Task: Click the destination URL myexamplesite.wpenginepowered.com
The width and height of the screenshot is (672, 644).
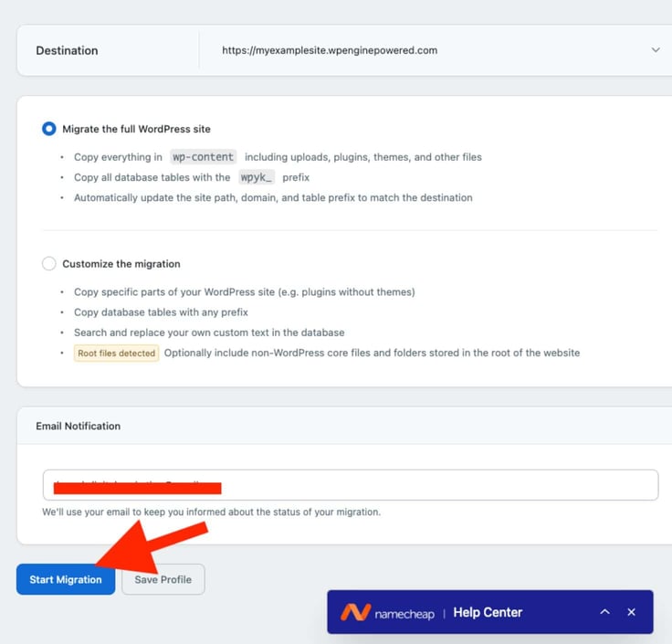Action: (x=330, y=50)
